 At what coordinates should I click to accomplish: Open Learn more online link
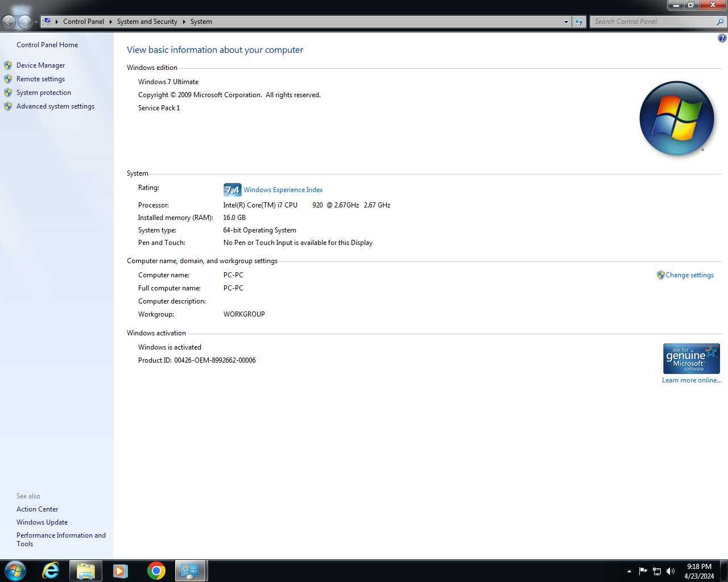(x=692, y=380)
